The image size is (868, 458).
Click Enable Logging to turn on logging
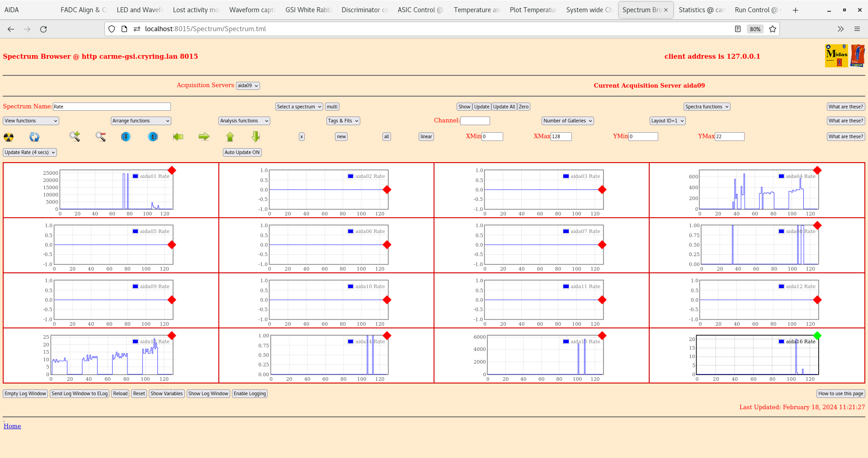250,394
